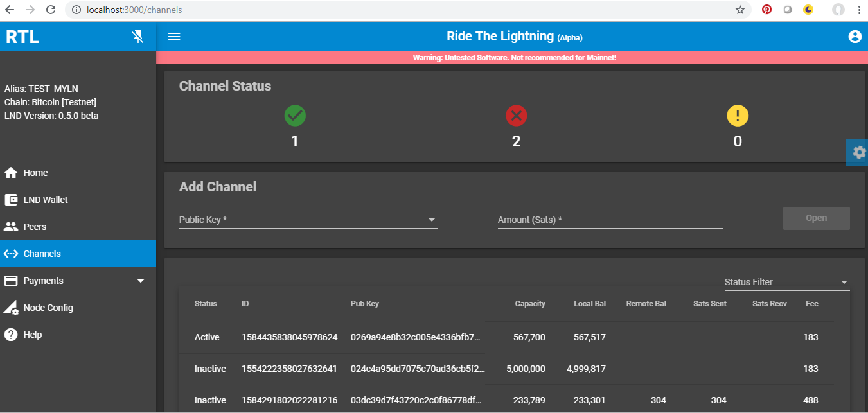Click the Open channel button

pyautogui.click(x=817, y=218)
